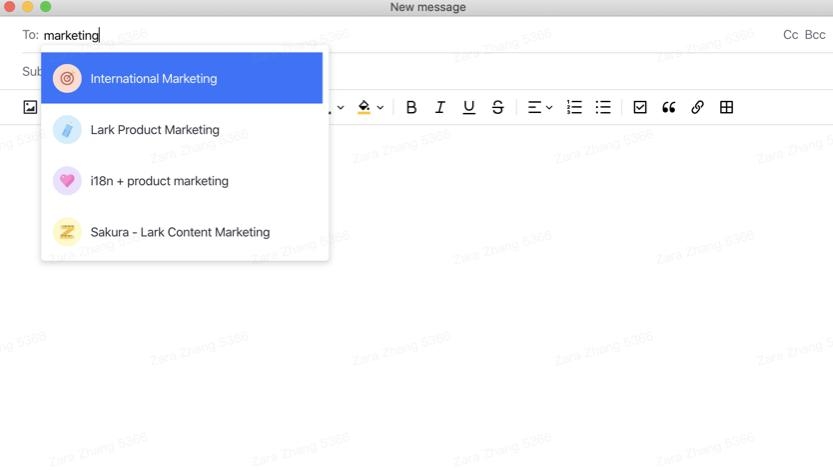Click the pink heart group avatar

tap(67, 181)
